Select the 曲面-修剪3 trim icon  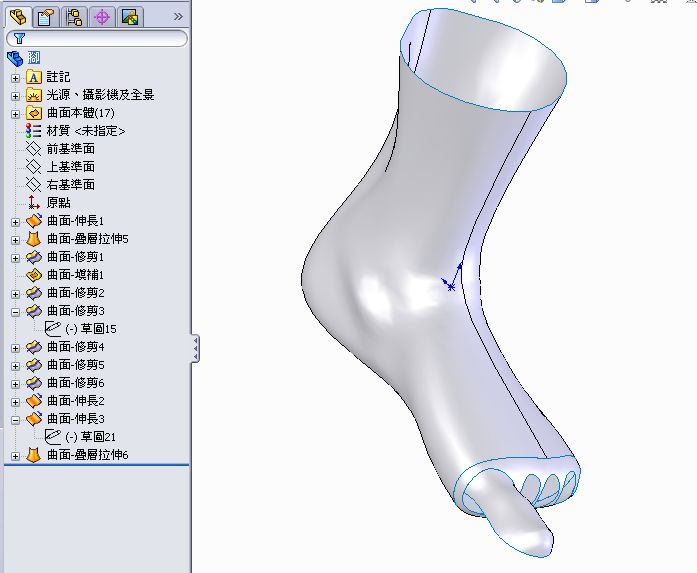pos(34,311)
